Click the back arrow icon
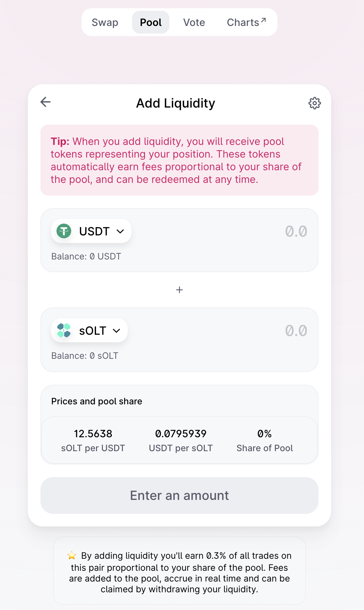Screen dimensions: 364x610 tap(45, 102)
